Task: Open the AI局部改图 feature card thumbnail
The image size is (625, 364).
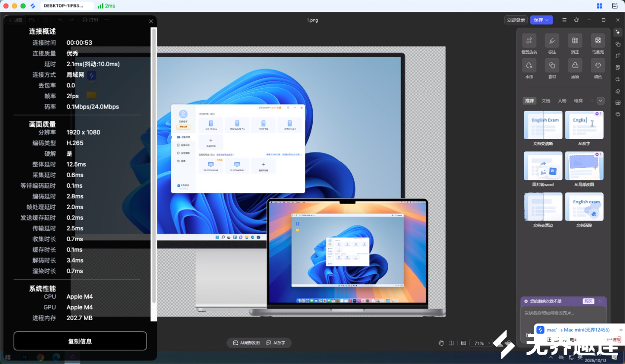Action: click(x=584, y=166)
